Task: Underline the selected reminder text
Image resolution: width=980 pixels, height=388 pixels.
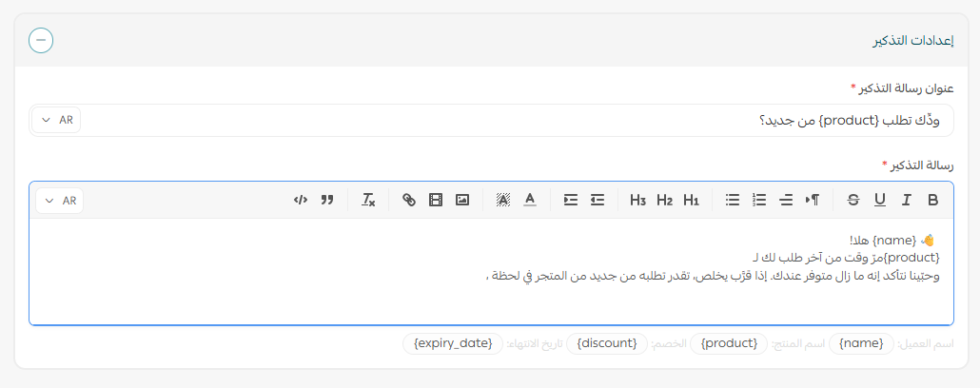Action: tap(879, 200)
